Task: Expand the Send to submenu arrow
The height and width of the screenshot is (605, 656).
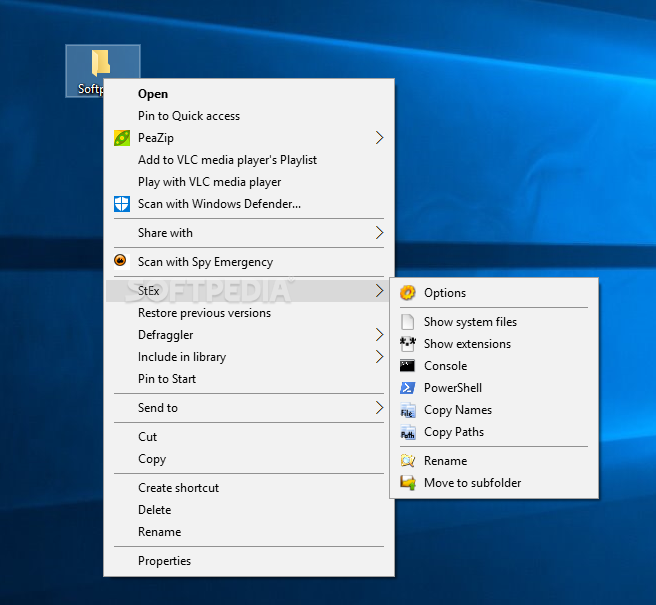Action: [x=379, y=408]
